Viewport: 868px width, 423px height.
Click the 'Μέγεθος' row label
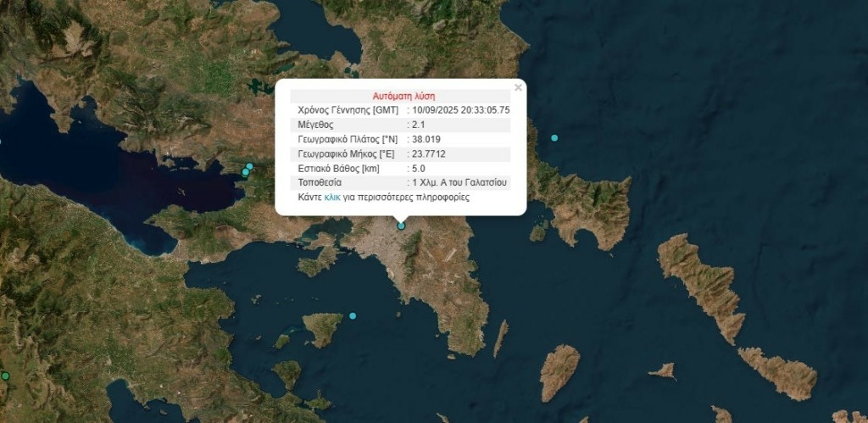[316, 125]
